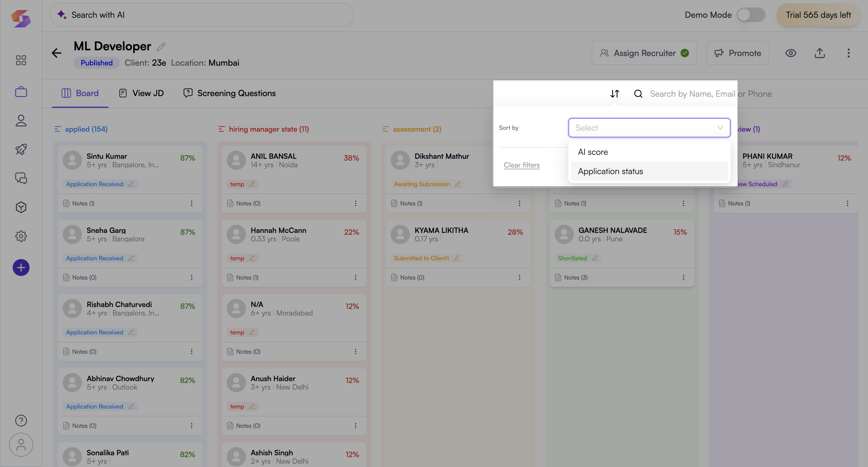Viewport: 868px width, 467px height.
Task: Open Sneha Garg card's three-dot menu
Action: point(191,277)
